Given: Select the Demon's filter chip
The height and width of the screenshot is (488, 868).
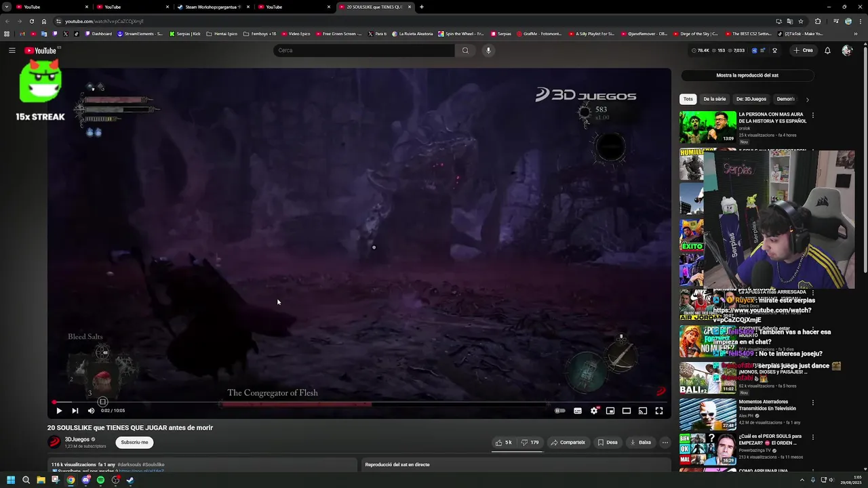Looking at the screenshot, I should click(x=785, y=99).
